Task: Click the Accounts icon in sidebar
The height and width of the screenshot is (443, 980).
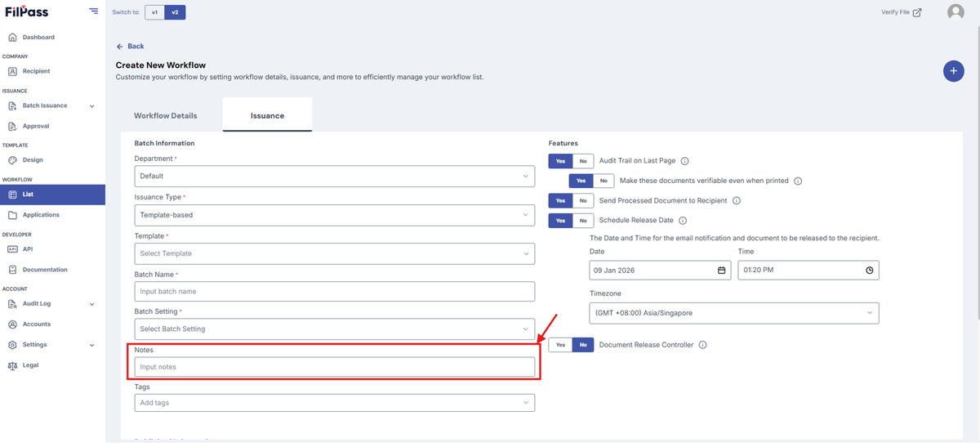Action: [x=12, y=324]
